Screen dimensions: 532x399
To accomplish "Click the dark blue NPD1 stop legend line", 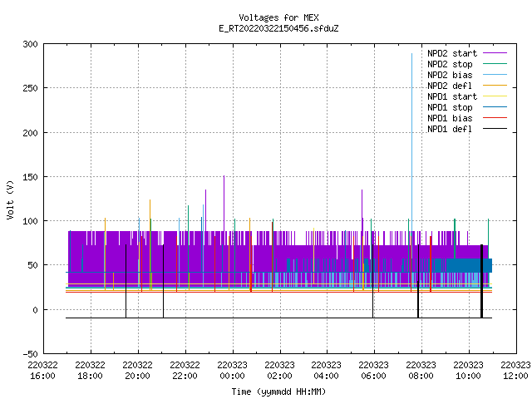I will 495,107.
